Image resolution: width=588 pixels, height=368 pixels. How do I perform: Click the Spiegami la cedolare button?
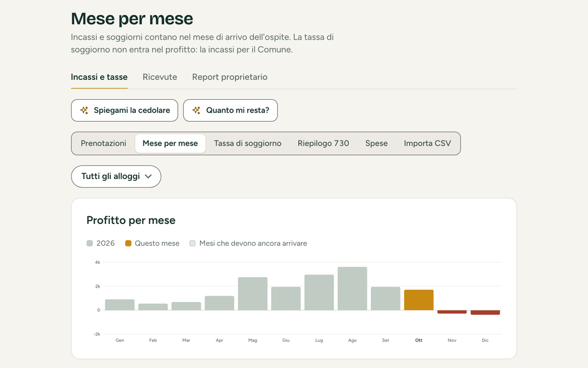click(125, 110)
